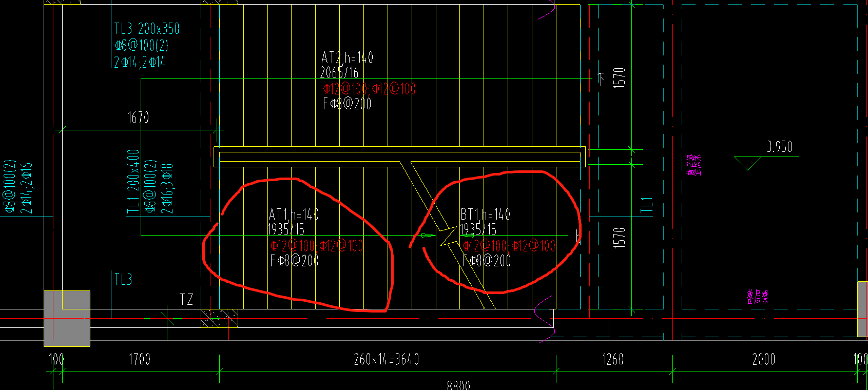Select 1935/15 text beneath BT1
The width and height of the screenshot is (868, 390).
(478, 229)
